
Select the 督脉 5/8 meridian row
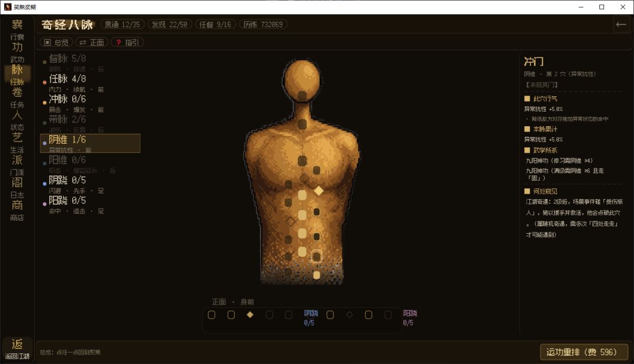tap(90, 63)
